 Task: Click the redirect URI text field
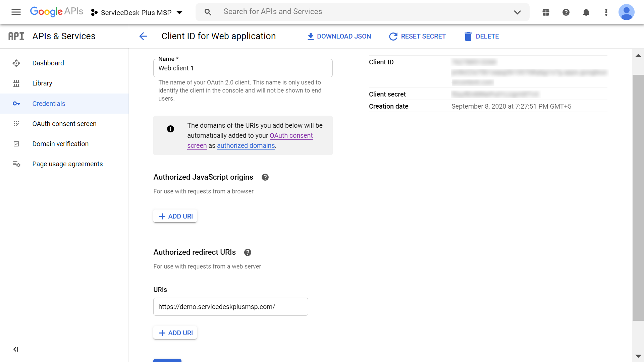click(230, 307)
